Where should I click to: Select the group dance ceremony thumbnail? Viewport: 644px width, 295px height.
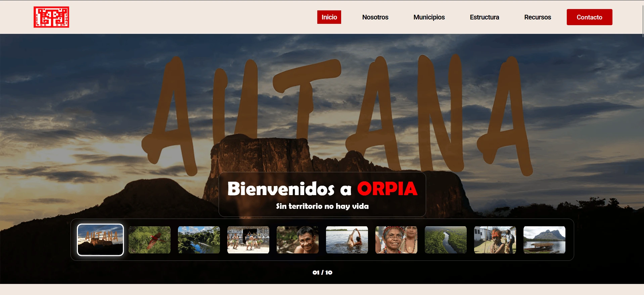[248, 240]
